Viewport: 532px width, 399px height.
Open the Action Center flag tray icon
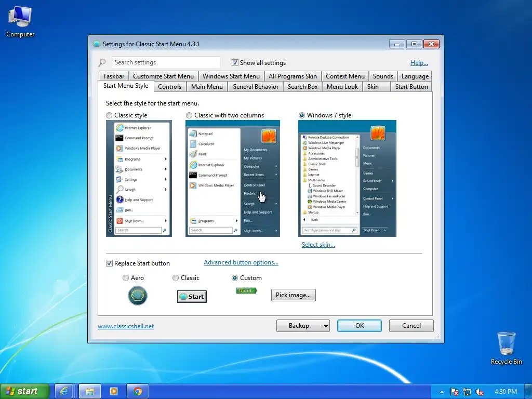tap(454, 392)
